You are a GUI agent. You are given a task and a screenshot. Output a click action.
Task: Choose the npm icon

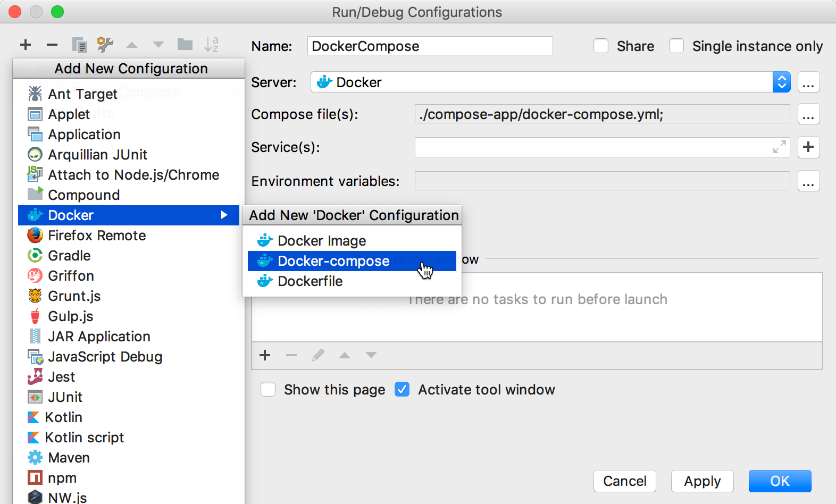[x=35, y=477]
